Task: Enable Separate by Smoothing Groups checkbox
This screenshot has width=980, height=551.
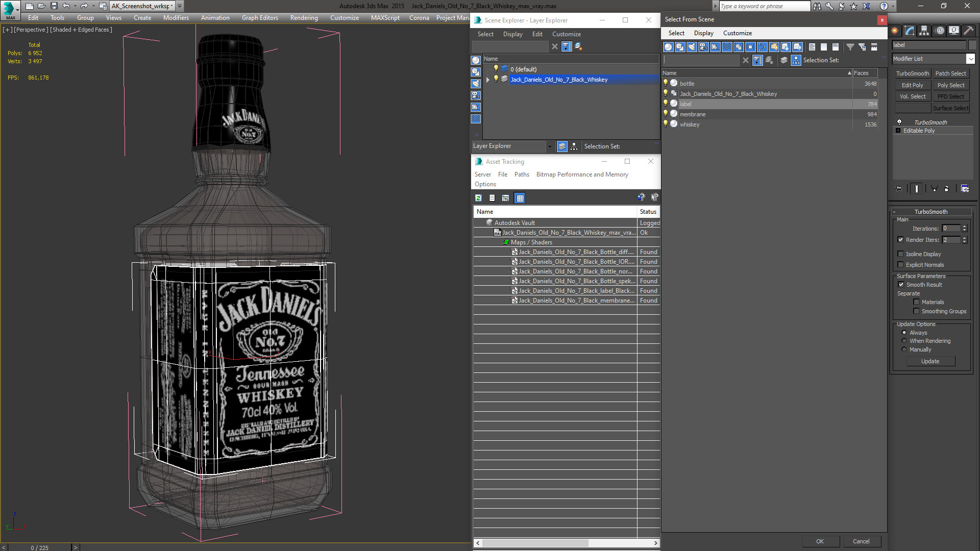Action: click(x=916, y=311)
